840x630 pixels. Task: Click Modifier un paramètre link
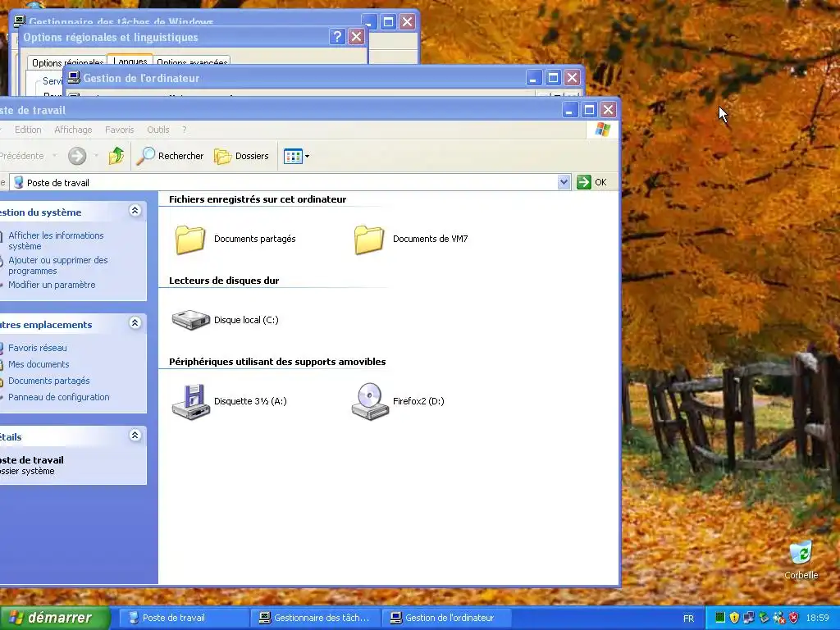(x=52, y=285)
